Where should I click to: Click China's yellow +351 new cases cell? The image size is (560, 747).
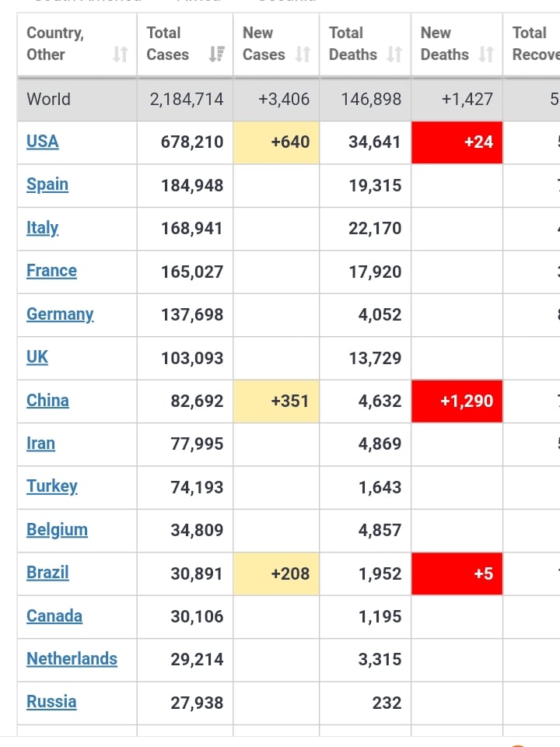[276, 402]
